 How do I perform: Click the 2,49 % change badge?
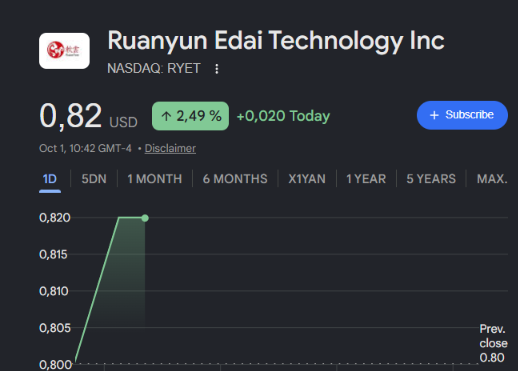tap(190, 116)
